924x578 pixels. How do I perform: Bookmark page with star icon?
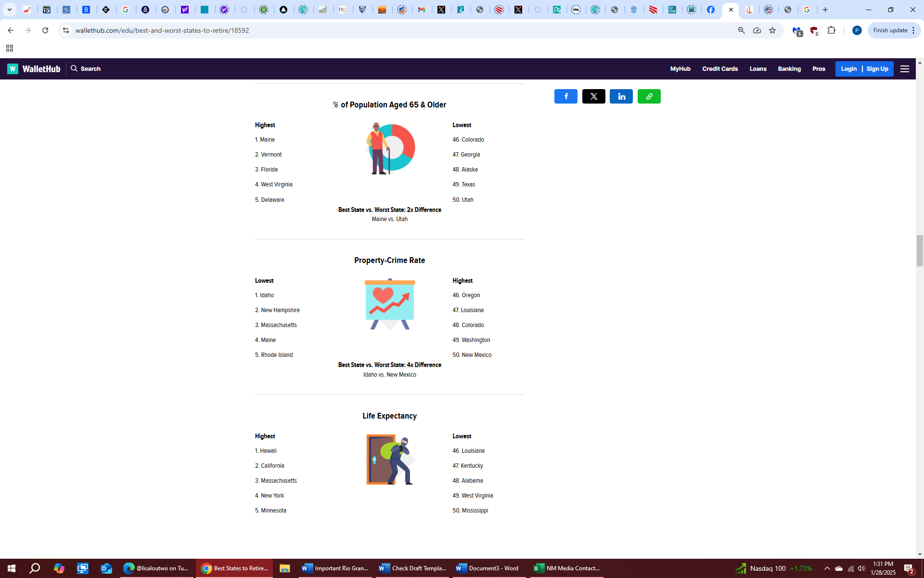(772, 30)
